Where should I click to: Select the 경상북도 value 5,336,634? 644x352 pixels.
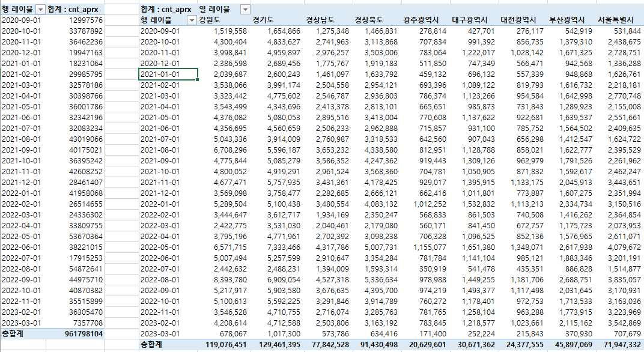point(381,280)
